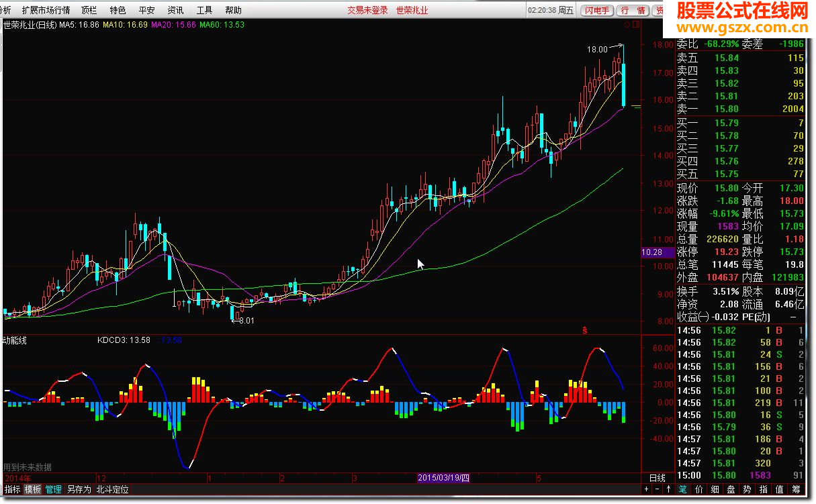Click the 2015/03/19/四 date marker on timeline
Image resolution: width=816 pixels, height=504 pixels.
point(444,478)
